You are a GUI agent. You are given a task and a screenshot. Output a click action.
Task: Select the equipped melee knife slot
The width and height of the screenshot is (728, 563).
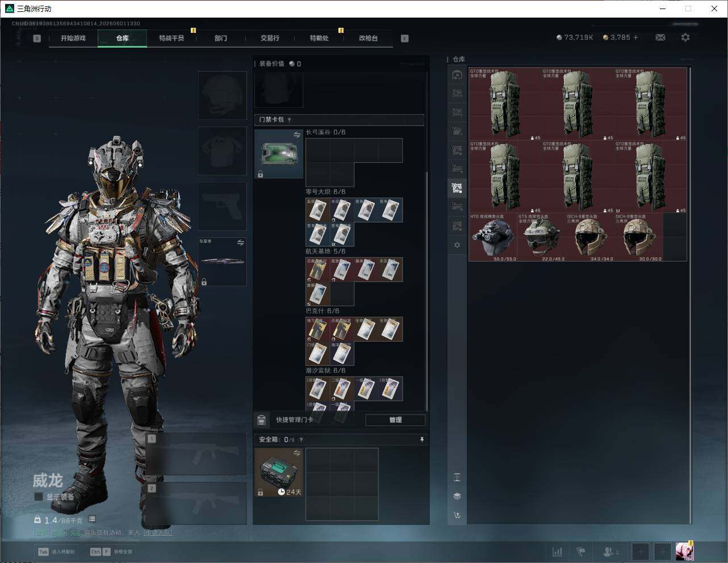(223, 262)
